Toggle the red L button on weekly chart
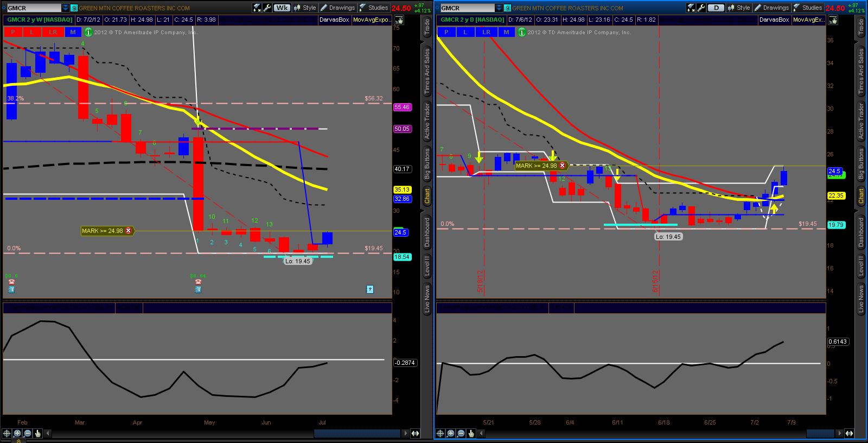 [x=32, y=32]
